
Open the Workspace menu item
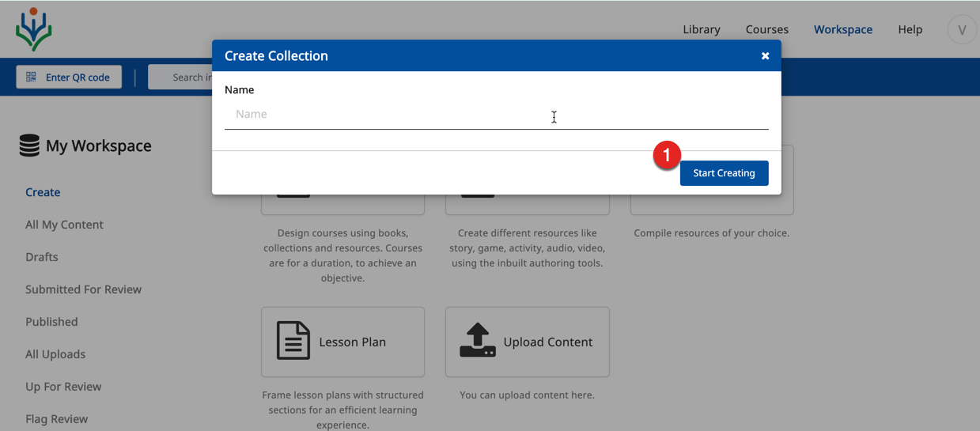click(x=843, y=29)
